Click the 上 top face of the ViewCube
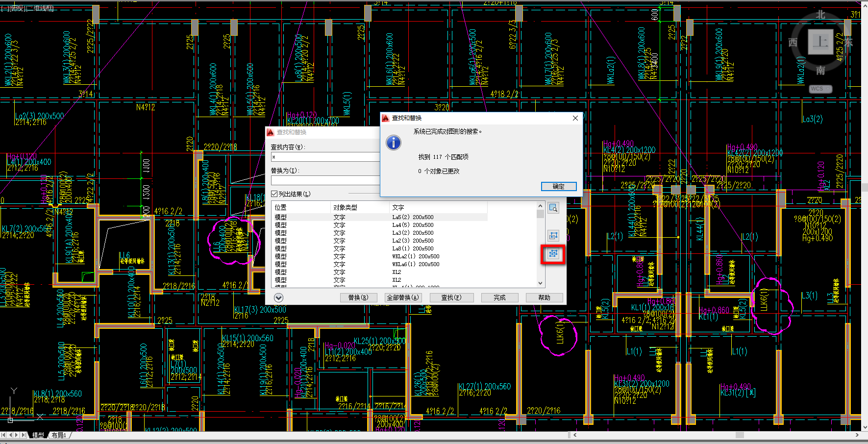This screenshot has height=444, width=868. [820, 42]
